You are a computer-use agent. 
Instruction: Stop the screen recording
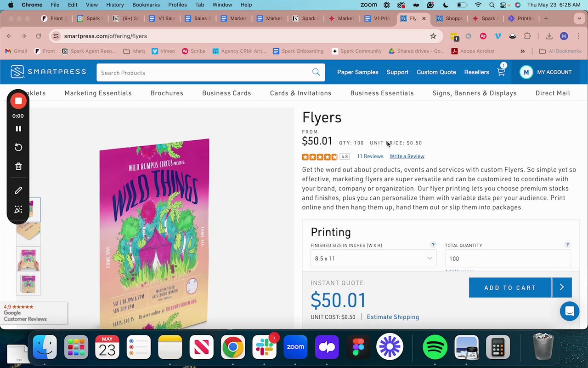(18, 101)
